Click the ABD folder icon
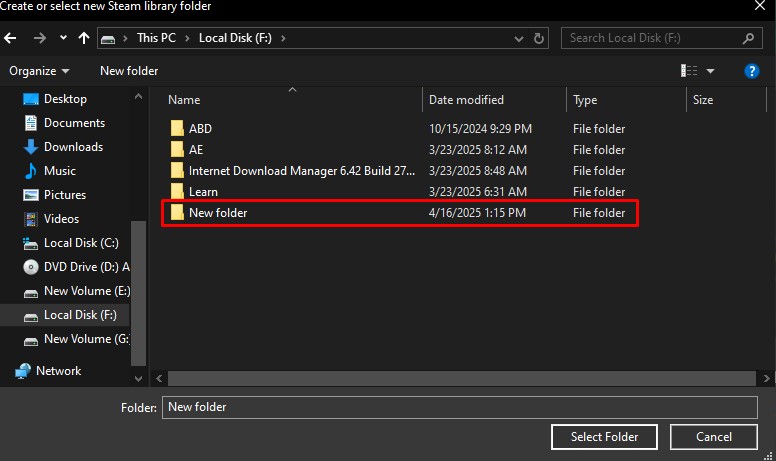 (x=177, y=128)
